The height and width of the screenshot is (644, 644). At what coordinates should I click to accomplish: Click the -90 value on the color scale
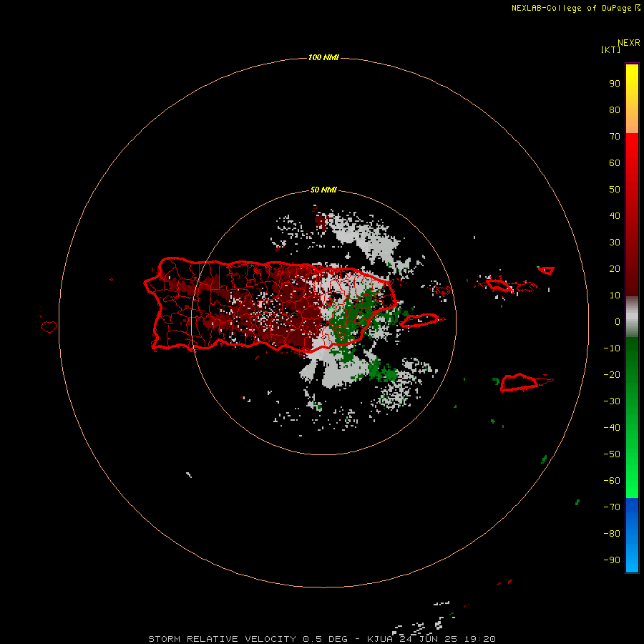[612, 560]
